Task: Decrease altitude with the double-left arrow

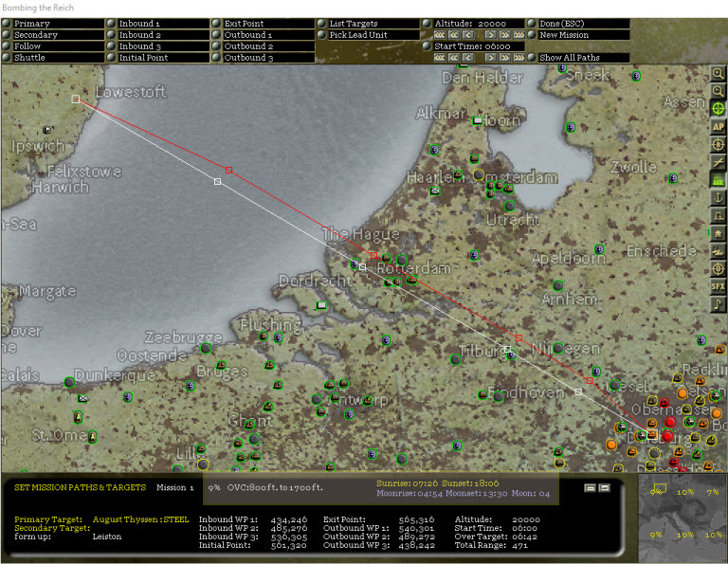Action: click(454, 35)
